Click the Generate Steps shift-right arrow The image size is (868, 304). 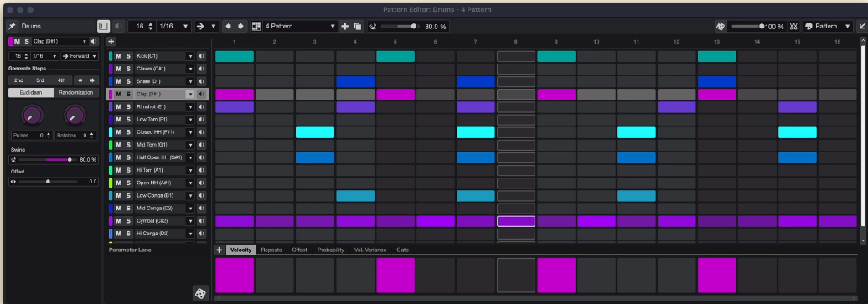(92, 80)
